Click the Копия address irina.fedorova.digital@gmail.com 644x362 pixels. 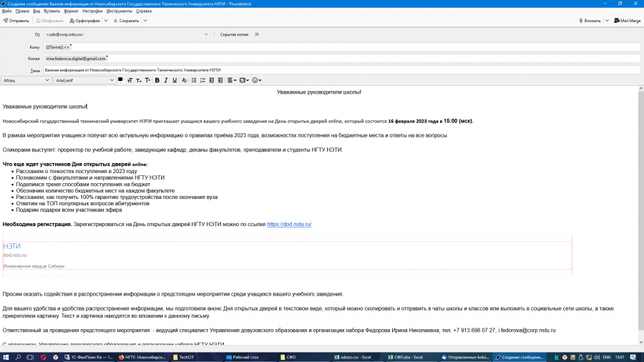pyautogui.click(x=76, y=59)
